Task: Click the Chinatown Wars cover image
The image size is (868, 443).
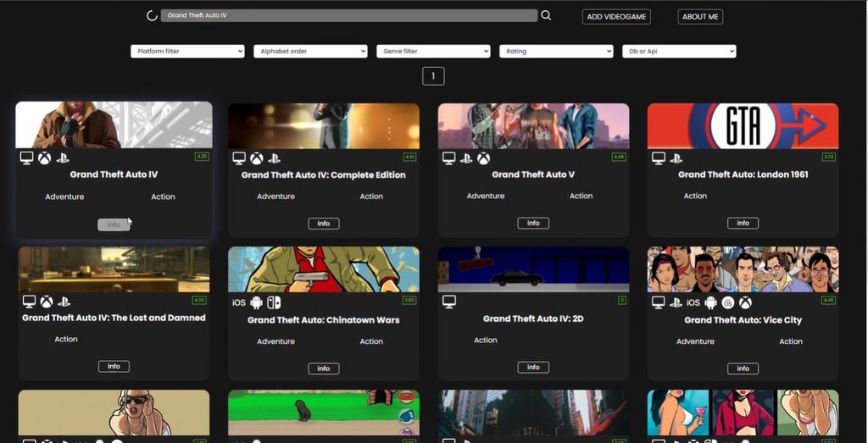Action: point(324,269)
